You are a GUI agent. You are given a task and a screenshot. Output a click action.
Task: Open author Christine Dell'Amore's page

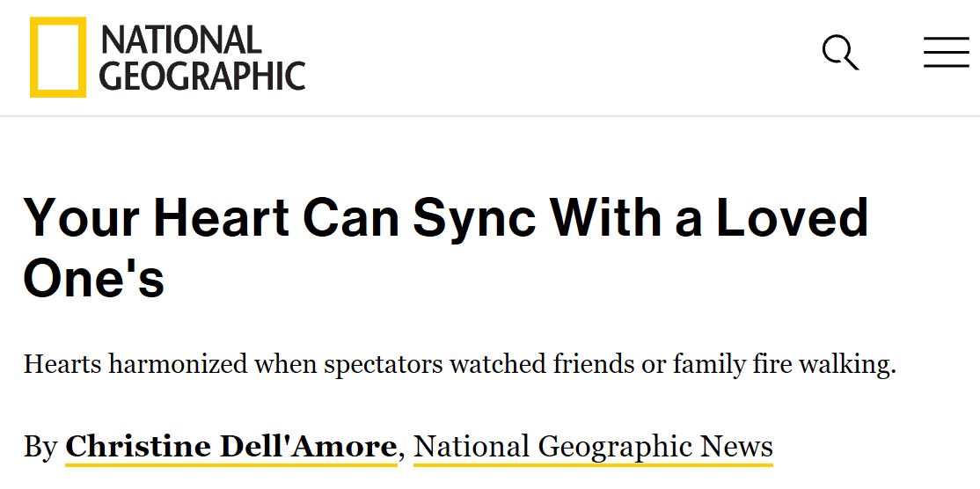[230, 447]
